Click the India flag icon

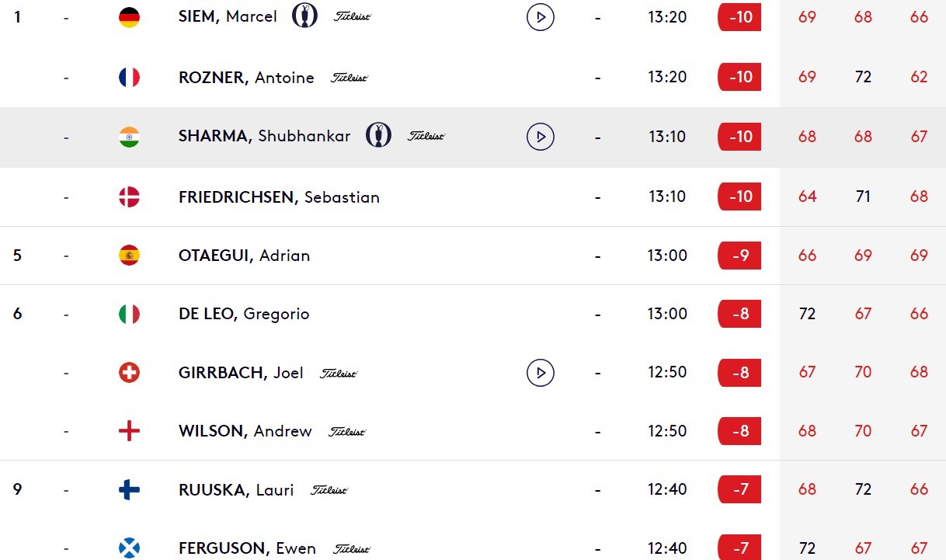coord(129,137)
